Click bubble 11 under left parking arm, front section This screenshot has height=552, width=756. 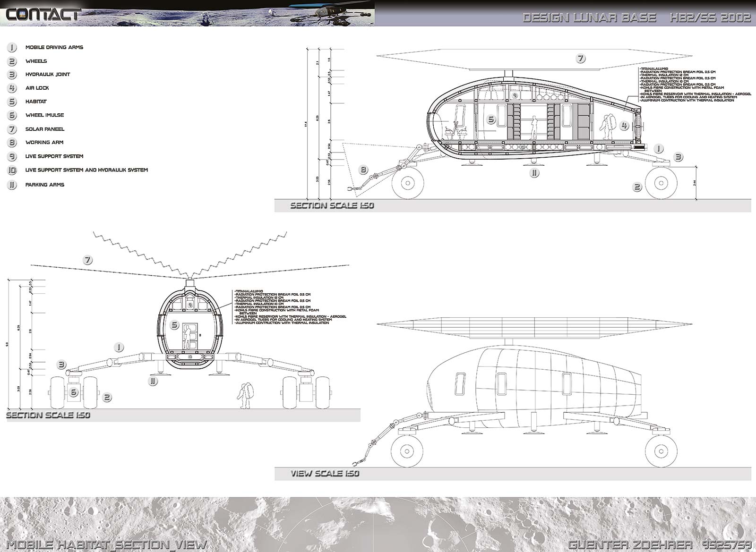pyautogui.click(x=153, y=381)
